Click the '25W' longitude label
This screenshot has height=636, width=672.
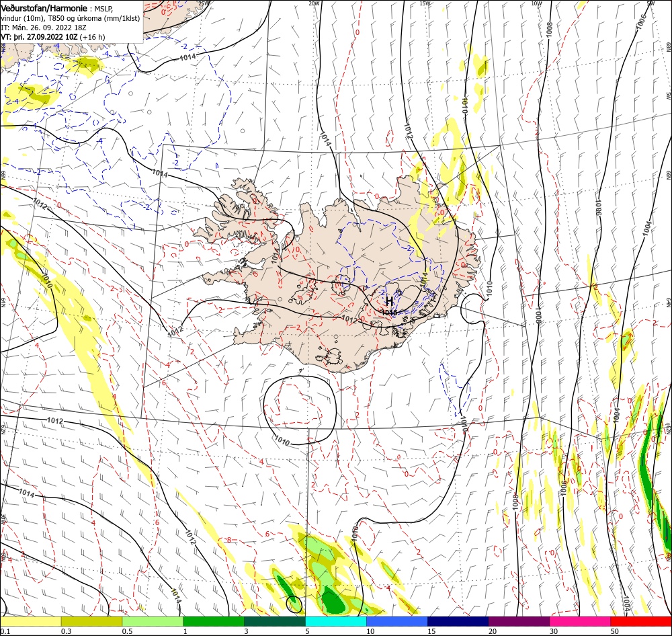[x=204, y=3]
